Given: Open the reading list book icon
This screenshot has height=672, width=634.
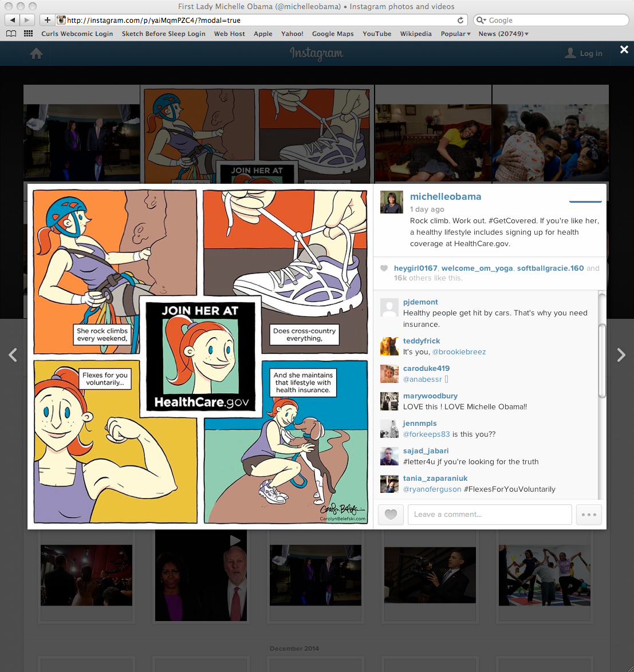Looking at the screenshot, I should tap(11, 34).
